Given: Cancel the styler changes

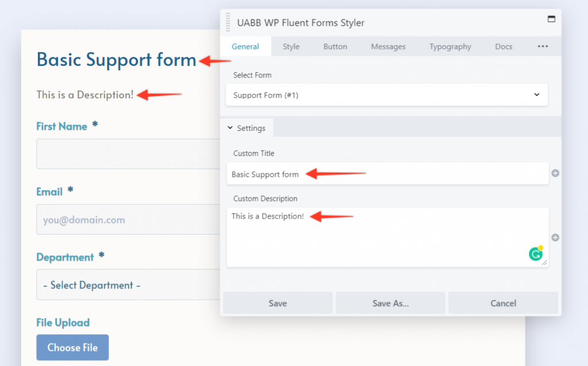Looking at the screenshot, I should (x=503, y=303).
